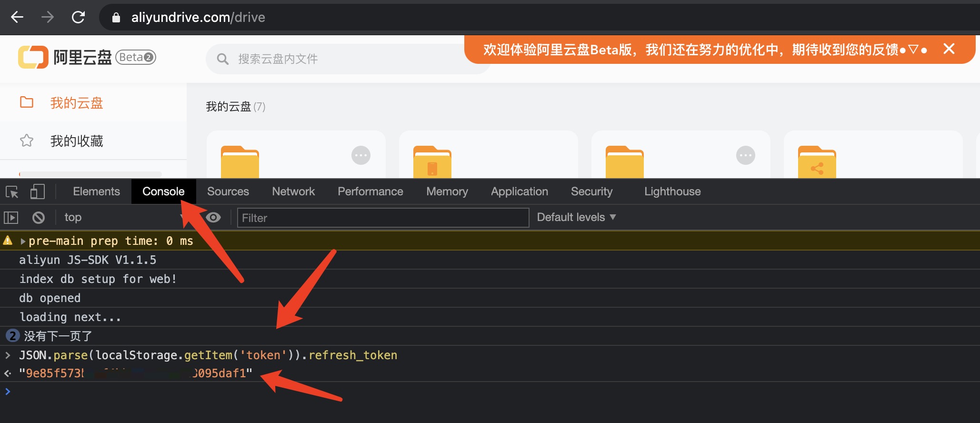Viewport: 980px width, 423px height.
Task: Open the more menu on the third folder card
Action: click(x=746, y=155)
